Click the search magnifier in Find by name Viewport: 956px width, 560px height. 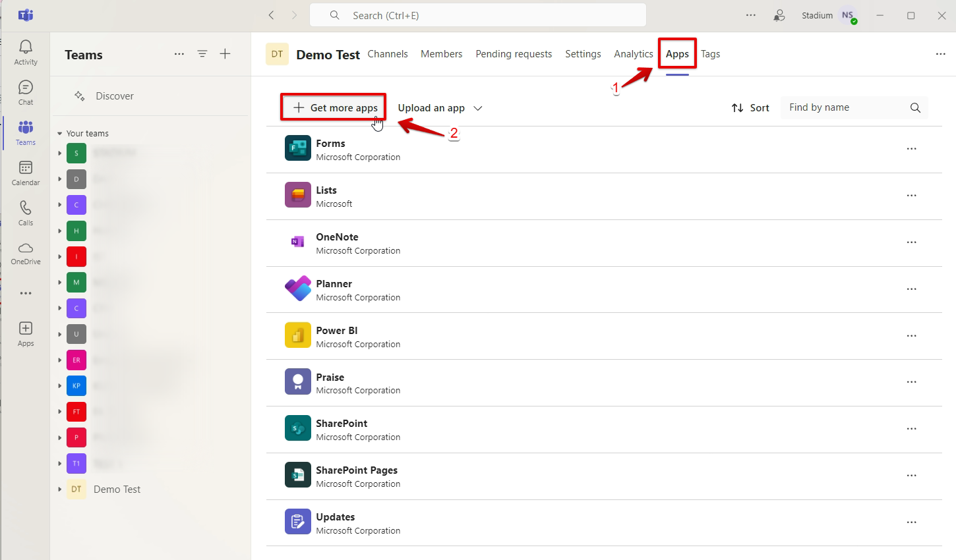click(x=915, y=108)
